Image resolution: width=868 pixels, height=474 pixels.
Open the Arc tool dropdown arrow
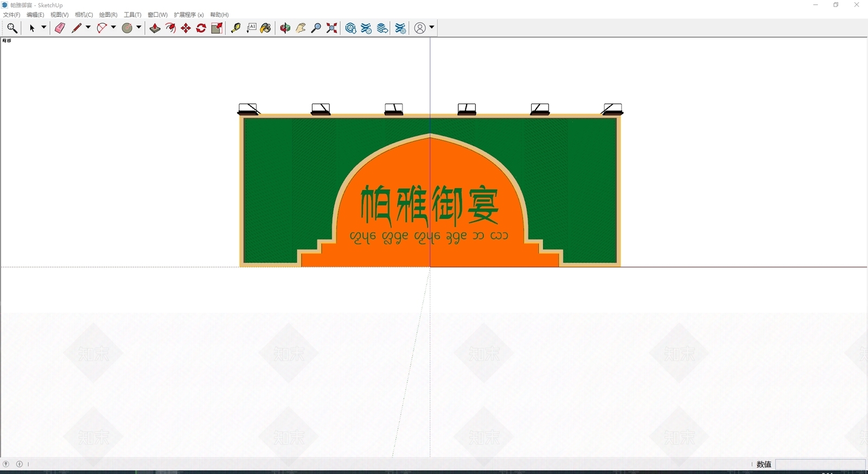113,28
